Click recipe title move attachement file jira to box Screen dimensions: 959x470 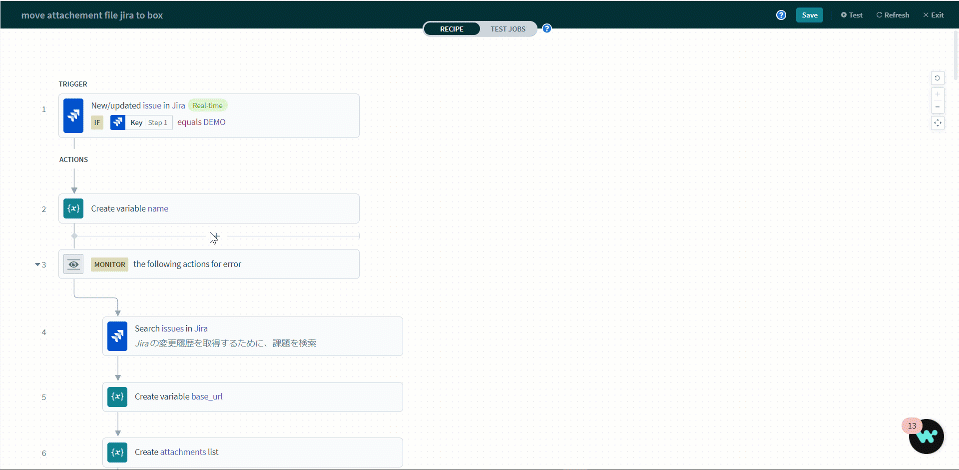click(x=92, y=15)
